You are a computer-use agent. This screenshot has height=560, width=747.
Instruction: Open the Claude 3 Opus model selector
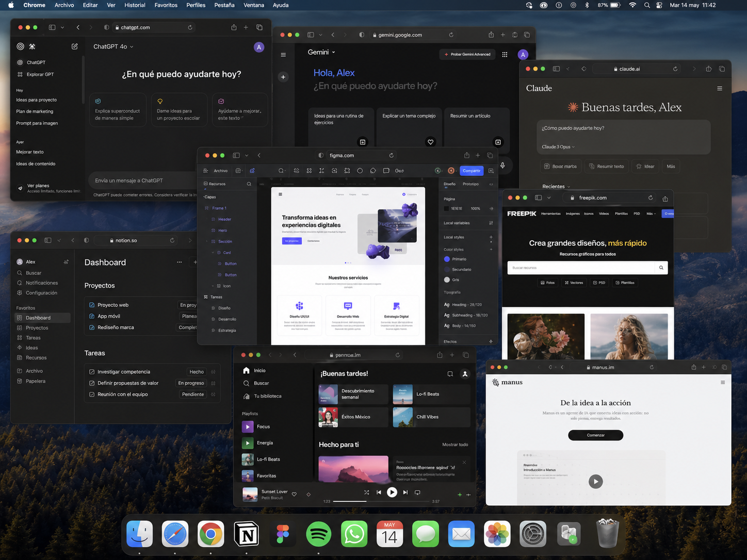point(558,147)
